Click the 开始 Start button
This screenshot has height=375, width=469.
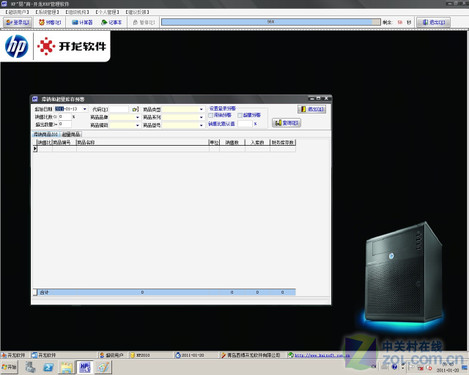tap(9, 367)
